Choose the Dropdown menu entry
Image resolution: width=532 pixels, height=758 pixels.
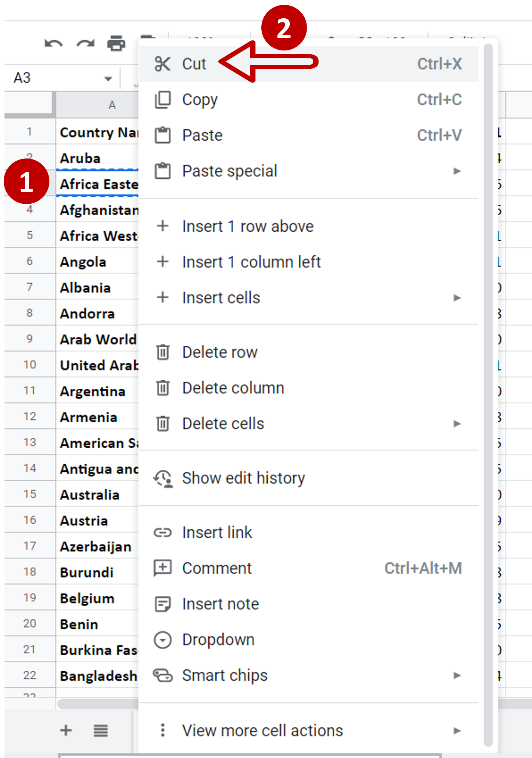(309, 640)
